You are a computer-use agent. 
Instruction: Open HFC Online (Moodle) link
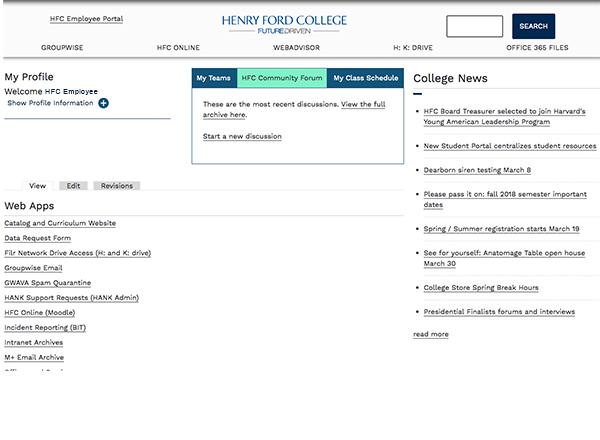[40, 313]
